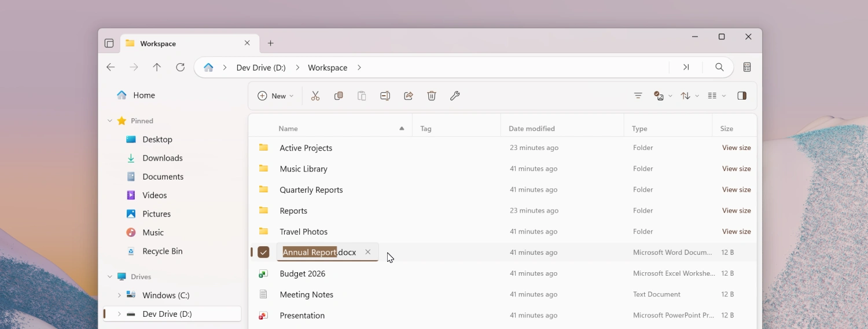Close the Workspace tab

click(x=247, y=43)
